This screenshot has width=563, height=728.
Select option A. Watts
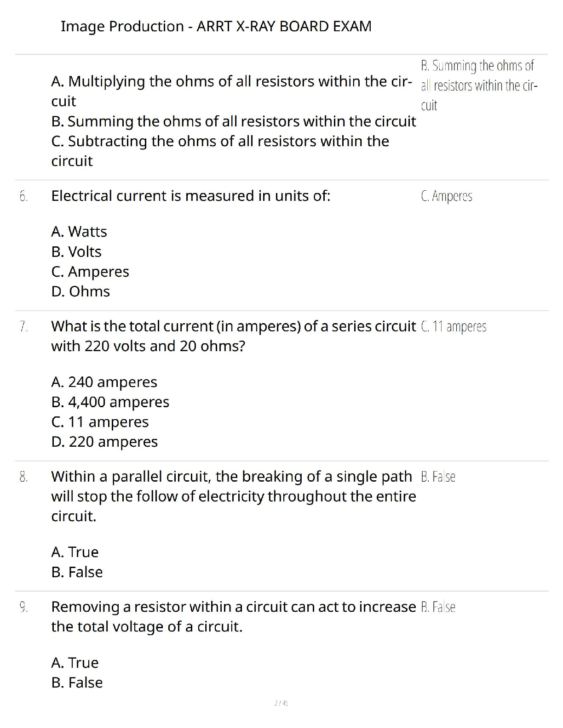[79, 232]
